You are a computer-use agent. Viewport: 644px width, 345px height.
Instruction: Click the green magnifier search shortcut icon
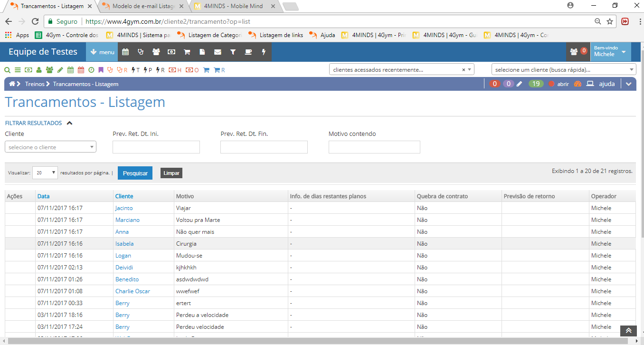coord(7,70)
